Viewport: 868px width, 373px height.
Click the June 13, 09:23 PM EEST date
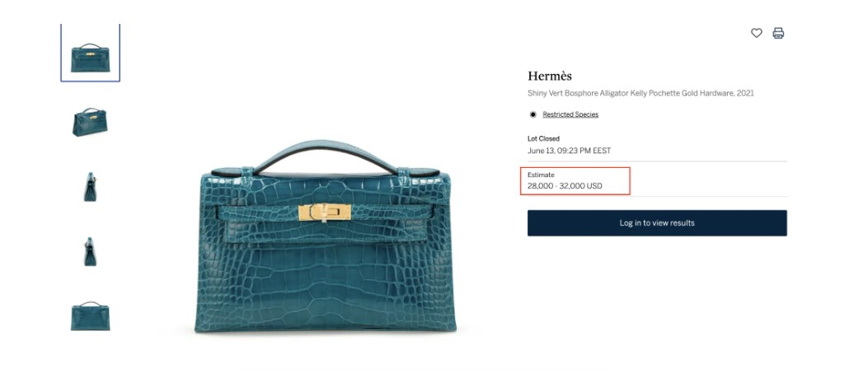569,151
